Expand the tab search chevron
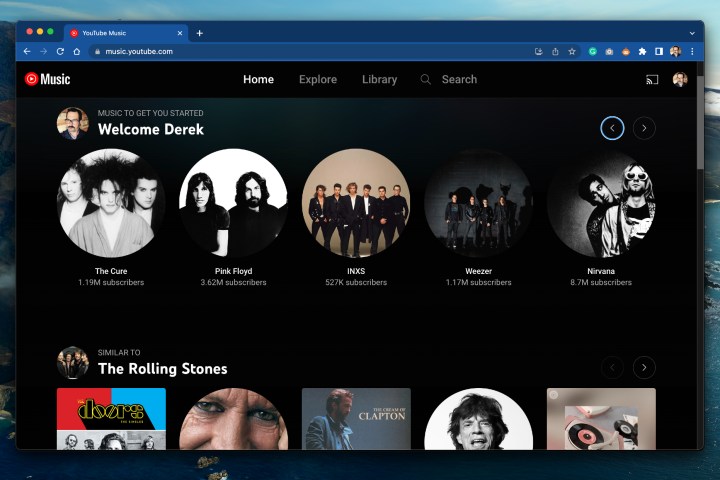The height and width of the screenshot is (480, 720). coord(692,32)
